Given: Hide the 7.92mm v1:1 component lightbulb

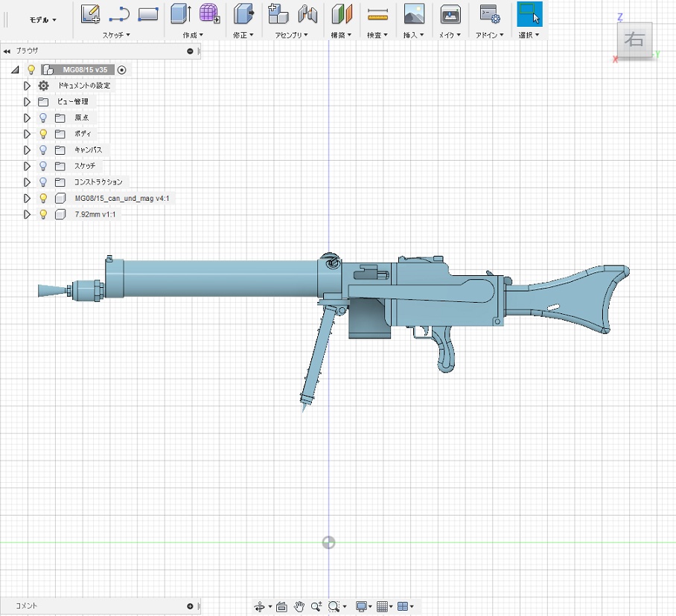Looking at the screenshot, I should click(43, 214).
